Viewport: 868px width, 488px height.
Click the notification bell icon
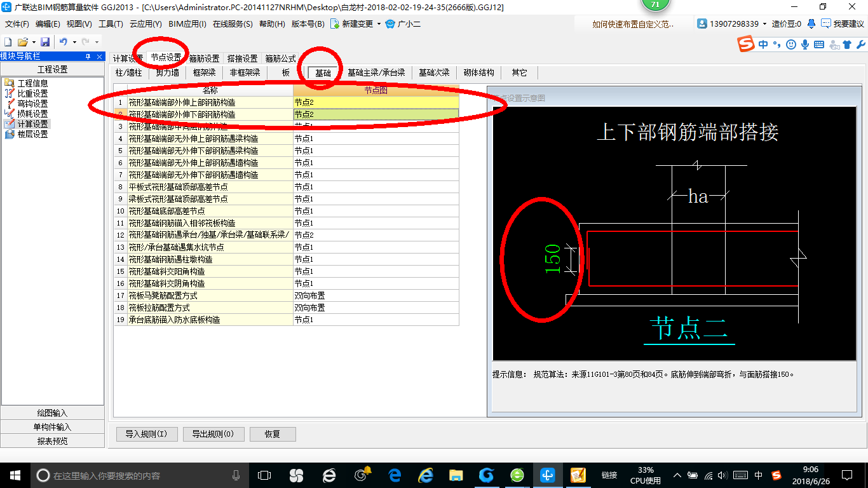[811, 24]
